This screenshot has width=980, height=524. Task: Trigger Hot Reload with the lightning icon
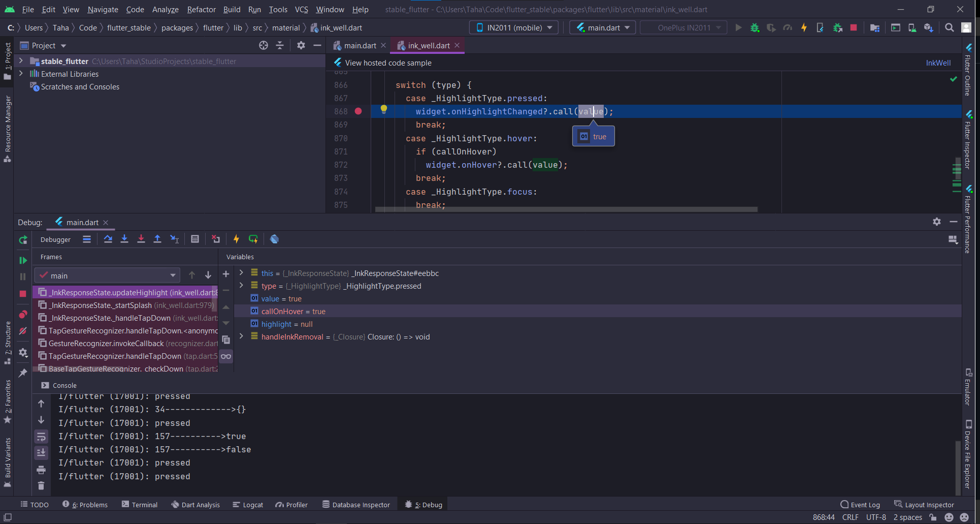[x=236, y=239]
